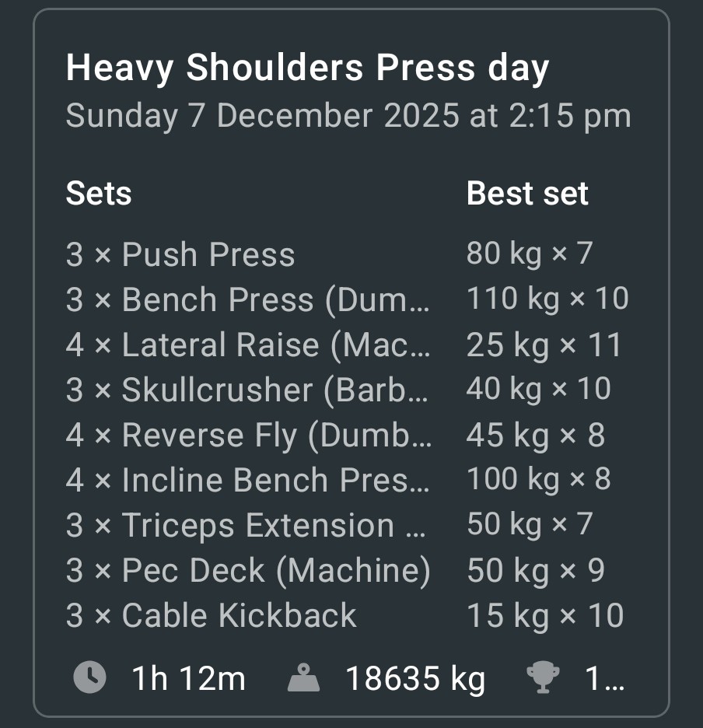The image size is (703, 728).
Task: Select the Reverse Fly (Dumbbell) row
Action: click(x=248, y=436)
